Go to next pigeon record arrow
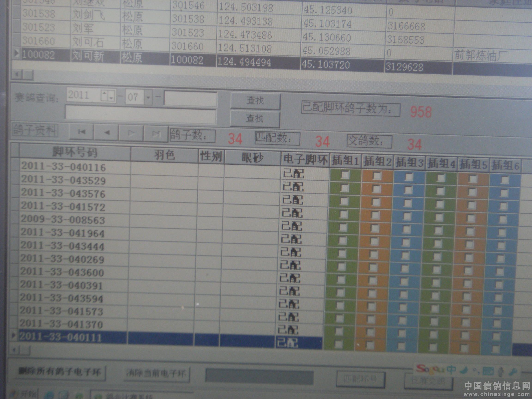Screen dimensions: 532x399 131,133
